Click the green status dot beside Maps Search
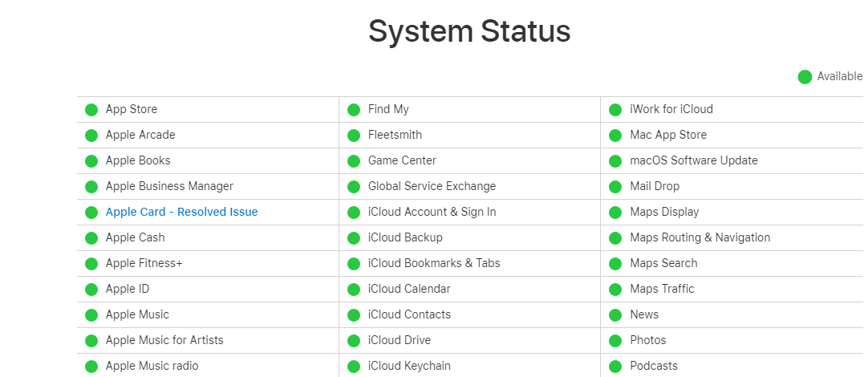Screen dimensions: 868x377 pyautogui.click(x=615, y=264)
